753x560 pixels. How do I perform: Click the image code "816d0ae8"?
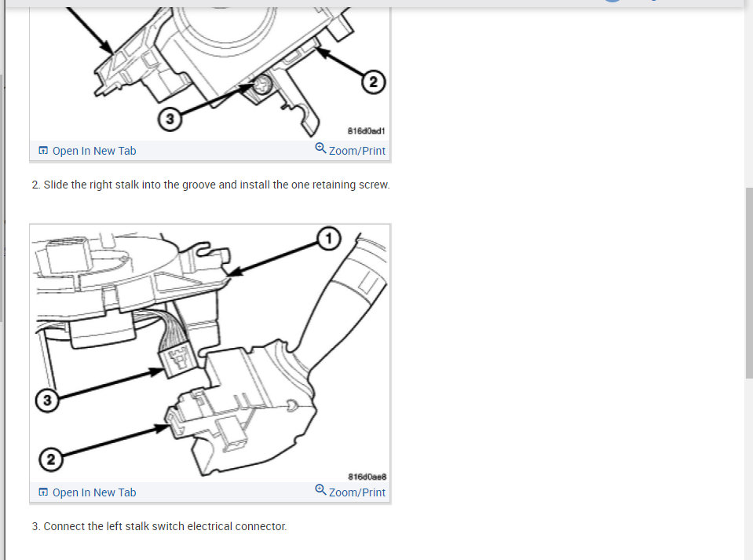[x=367, y=477]
